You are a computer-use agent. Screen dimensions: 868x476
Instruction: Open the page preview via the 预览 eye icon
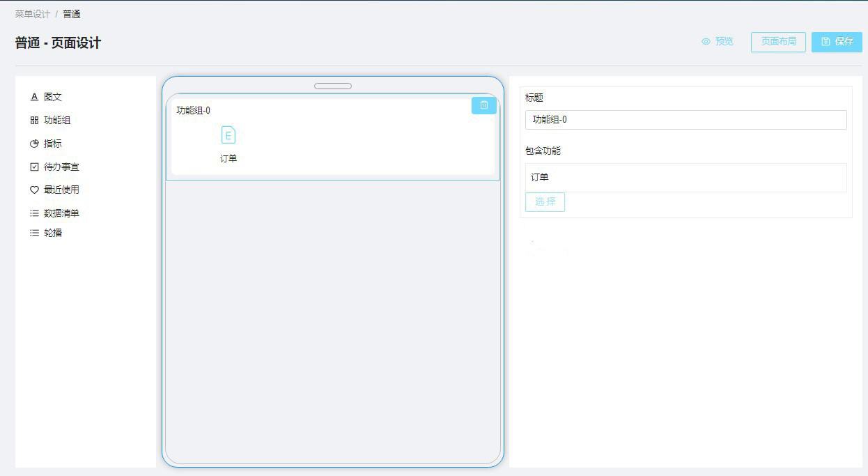point(706,42)
